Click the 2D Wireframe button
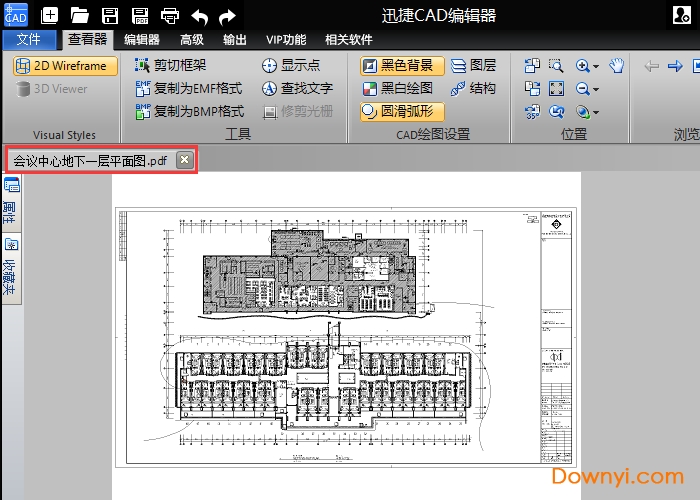 coord(67,66)
